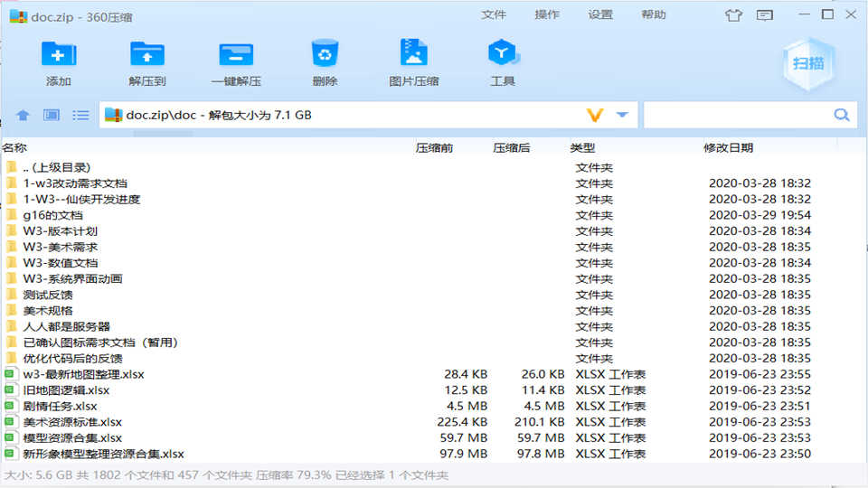Click the 97.9 MB size cell

[463, 454]
